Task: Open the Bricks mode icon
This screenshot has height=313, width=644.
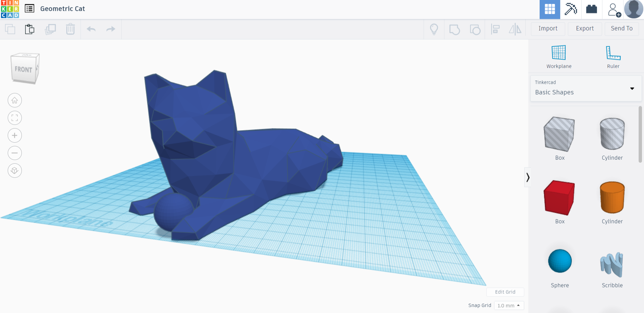Action: (591, 9)
